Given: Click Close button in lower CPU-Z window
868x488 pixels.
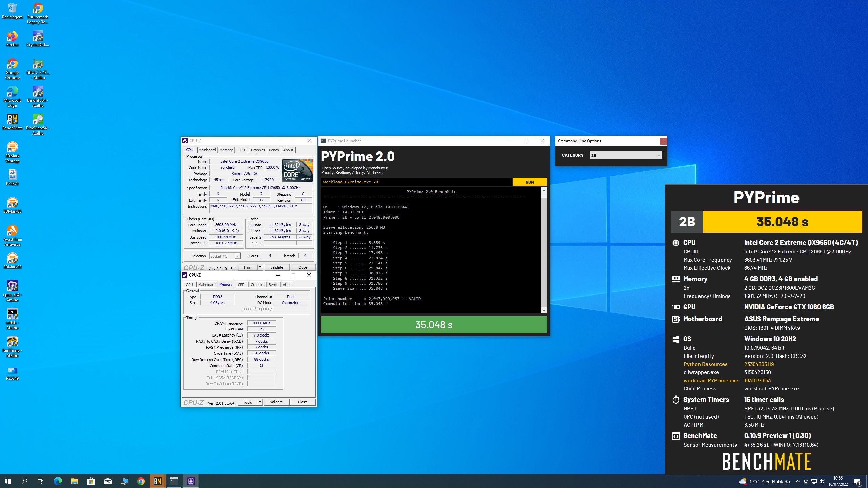Looking at the screenshot, I should click(x=302, y=402).
